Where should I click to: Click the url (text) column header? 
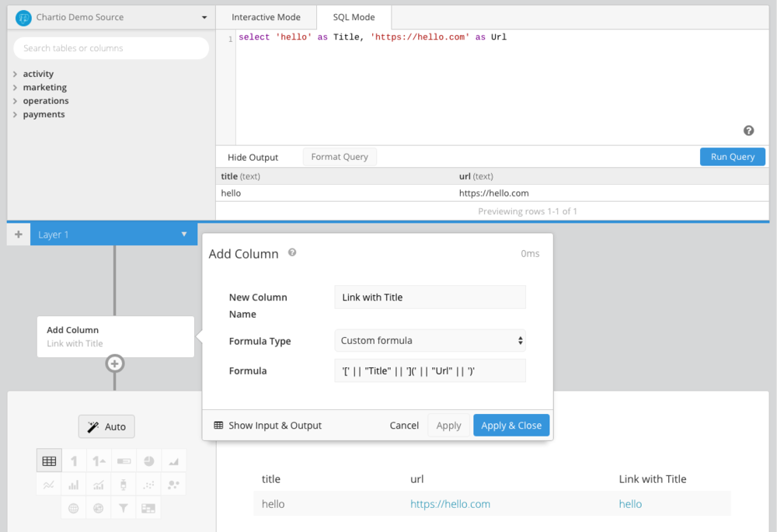click(476, 176)
